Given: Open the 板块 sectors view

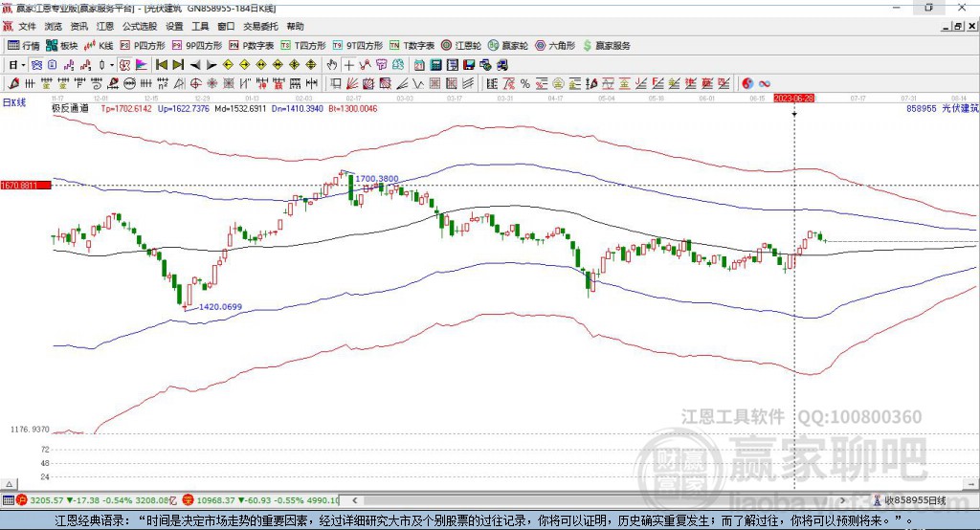Looking at the screenshot, I should 62,46.
